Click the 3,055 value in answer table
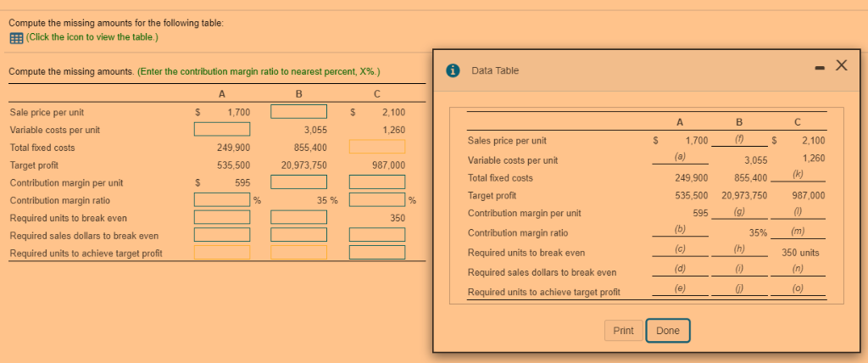868x363 pixels. 315,130
